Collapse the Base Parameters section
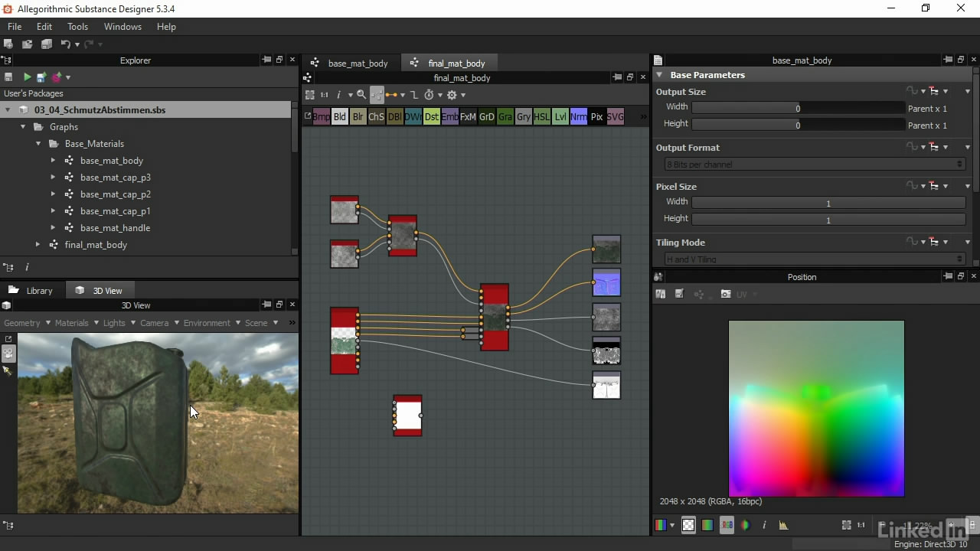The height and width of the screenshot is (551, 980). (659, 75)
